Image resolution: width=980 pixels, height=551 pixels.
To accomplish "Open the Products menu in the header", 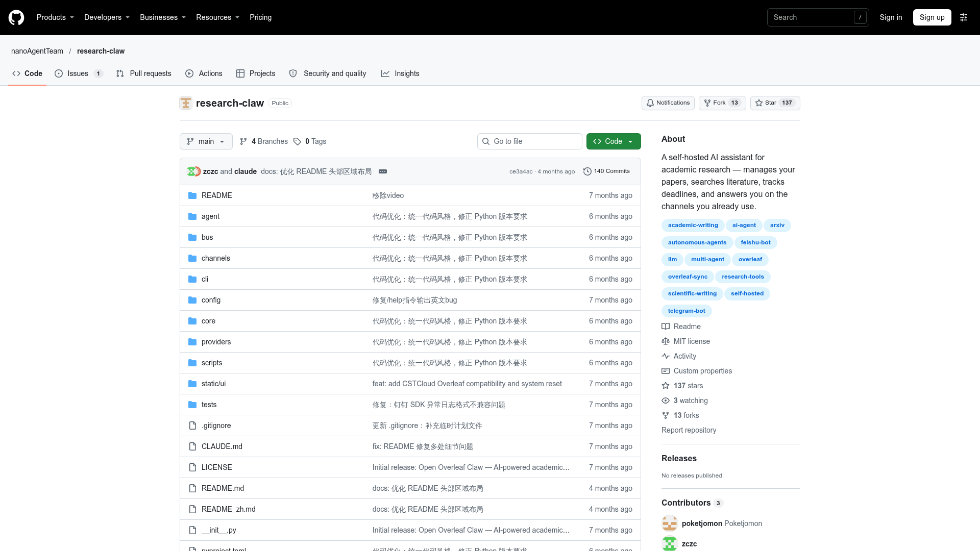I will [x=55, y=17].
